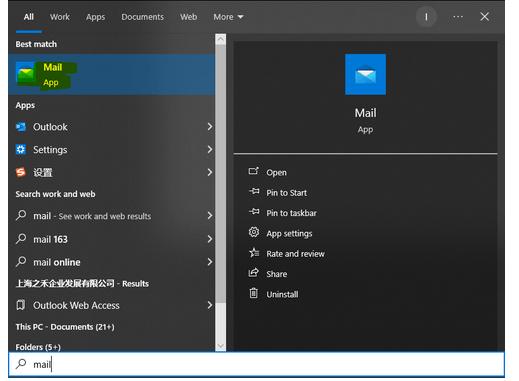
Task: Switch to the All tab
Action: tap(29, 17)
